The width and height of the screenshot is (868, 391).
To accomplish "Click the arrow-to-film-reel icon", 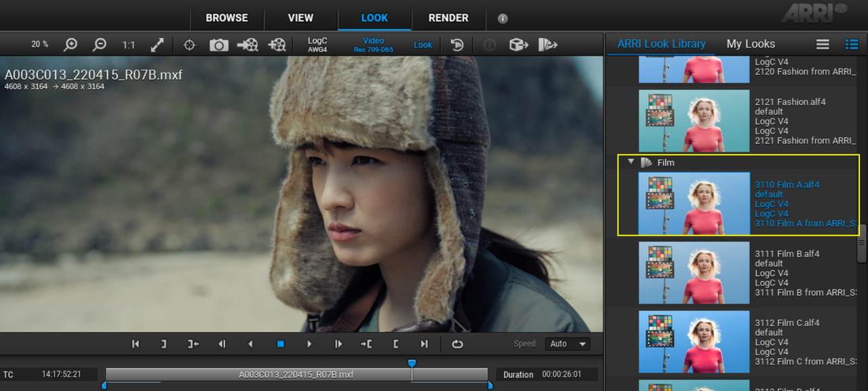I will click(x=248, y=45).
